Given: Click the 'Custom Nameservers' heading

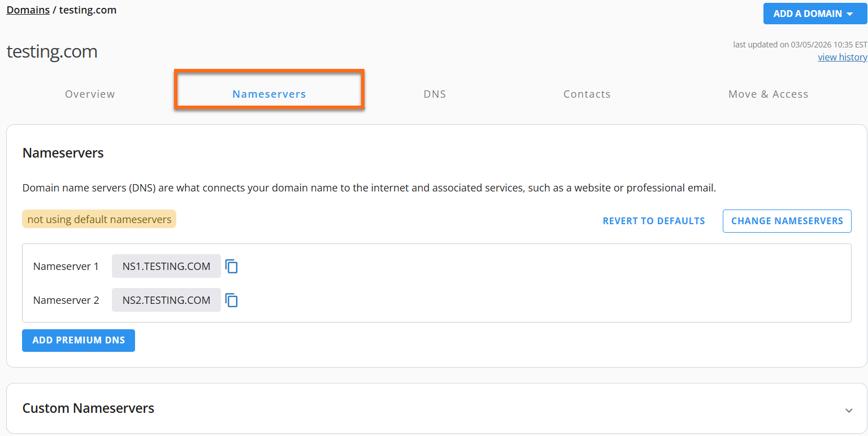Looking at the screenshot, I should click(x=88, y=408).
